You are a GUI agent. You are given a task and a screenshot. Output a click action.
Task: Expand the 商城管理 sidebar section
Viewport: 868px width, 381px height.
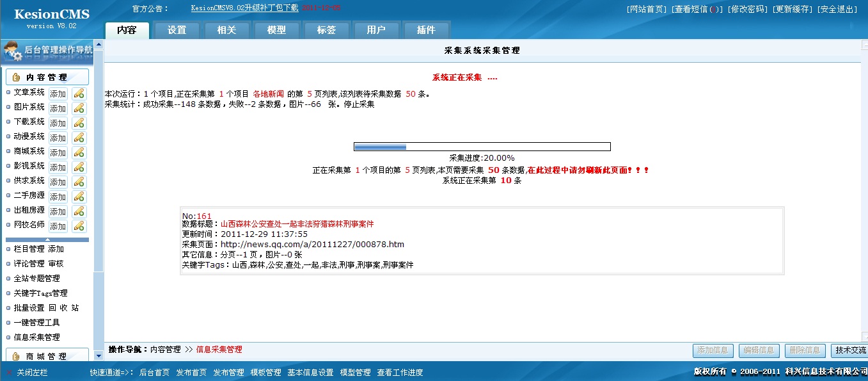click(x=47, y=356)
